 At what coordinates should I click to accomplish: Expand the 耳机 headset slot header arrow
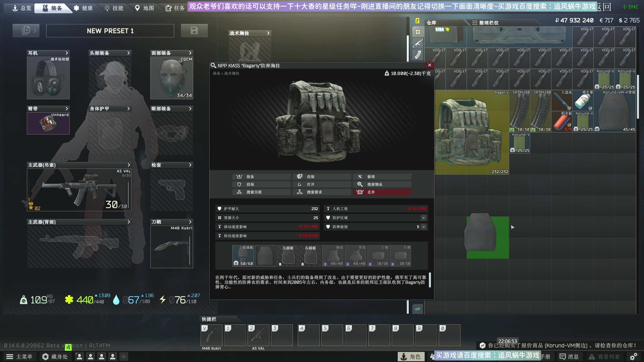tap(67, 53)
